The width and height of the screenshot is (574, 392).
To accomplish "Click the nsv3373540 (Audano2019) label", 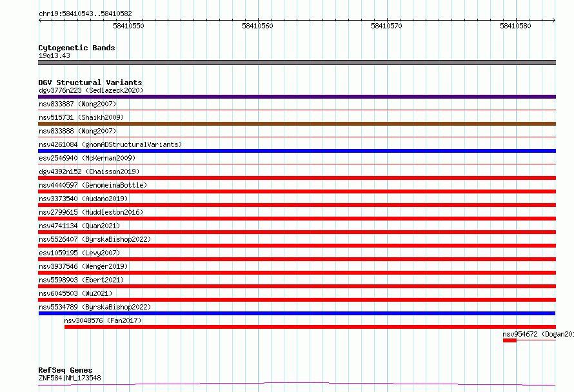I will pyautogui.click(x=83, y=199).
